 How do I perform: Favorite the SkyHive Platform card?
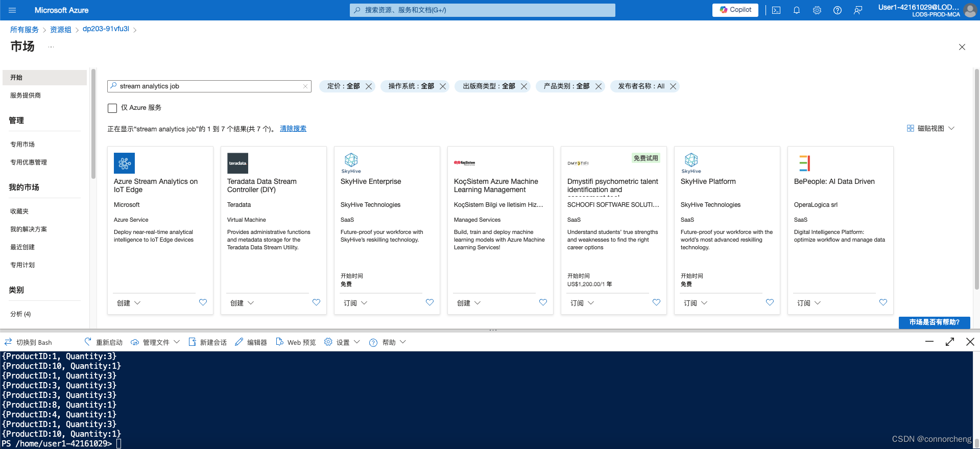point(770,302)
